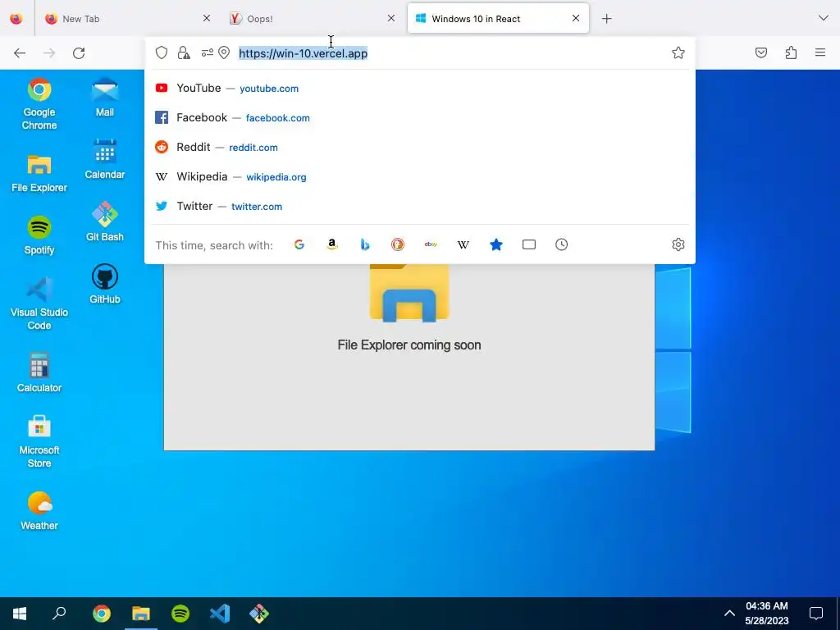Open the Calculator desktop icon
The image size is (840, 630).
coord(39,373)
